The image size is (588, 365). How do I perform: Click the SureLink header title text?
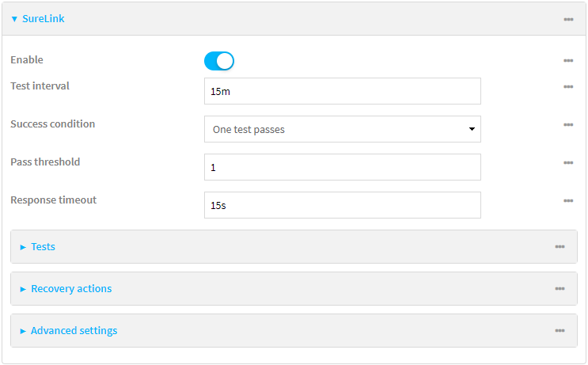pos(44,19)
